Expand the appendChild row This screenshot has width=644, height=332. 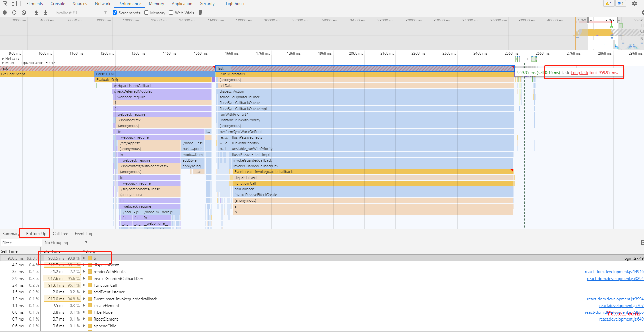click(84, 326)
